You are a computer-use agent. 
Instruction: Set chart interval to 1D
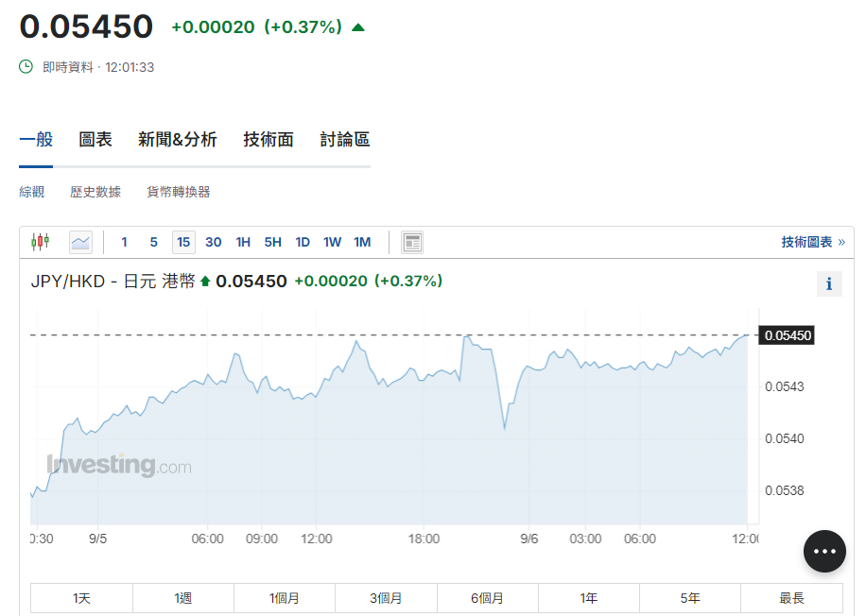click(x=303, y=242)
